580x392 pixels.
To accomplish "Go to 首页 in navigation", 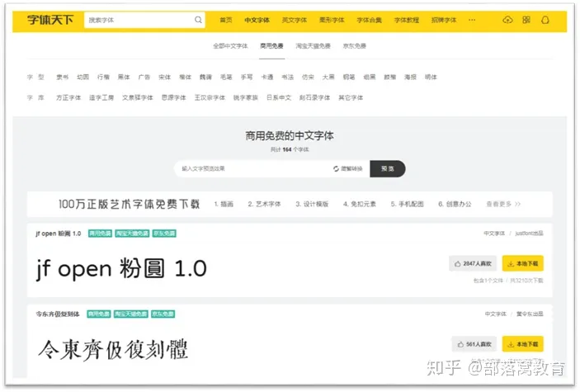I will pos(226,20).
